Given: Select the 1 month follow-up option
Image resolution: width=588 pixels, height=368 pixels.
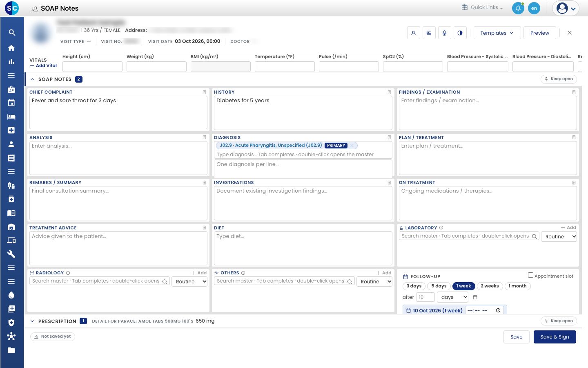Looking at the screenshot, I should [517, 286].
